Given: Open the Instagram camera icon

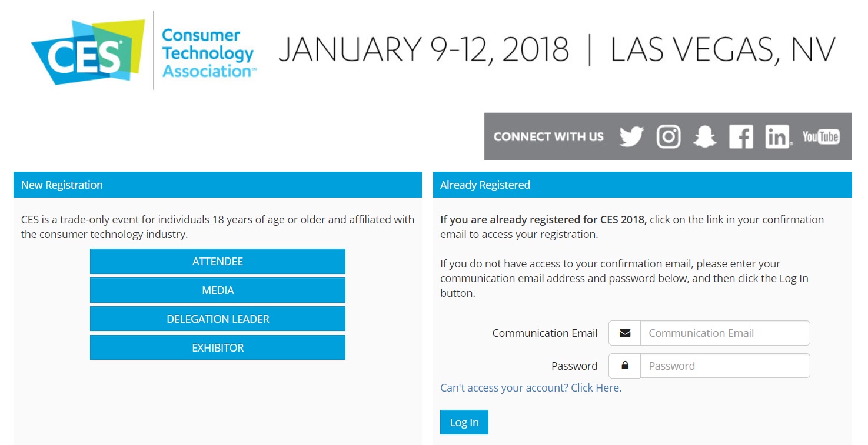Looking at the screenshot, I should point(668,136).
